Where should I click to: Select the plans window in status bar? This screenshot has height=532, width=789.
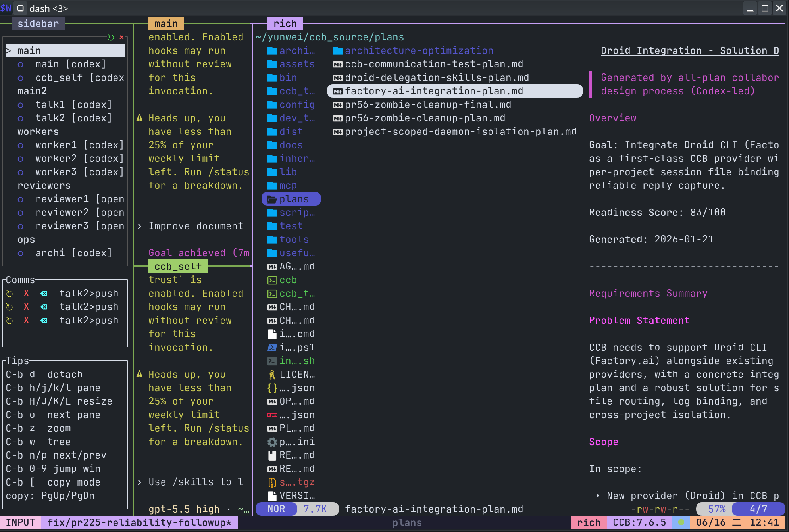(x=407, y=522)
